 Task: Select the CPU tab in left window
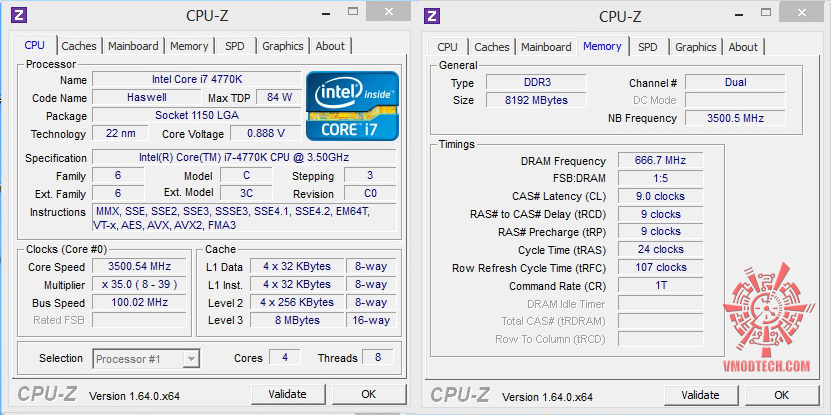click(35, 45)
